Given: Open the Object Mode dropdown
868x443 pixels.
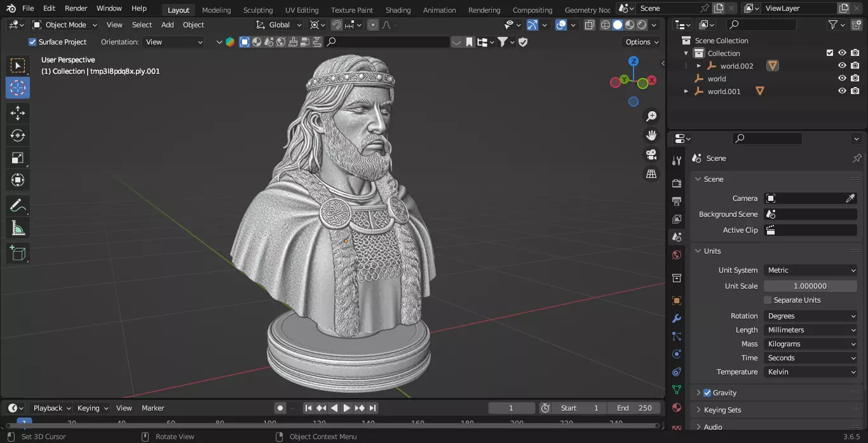Looking at the screenshot, I should click(65, 25).
